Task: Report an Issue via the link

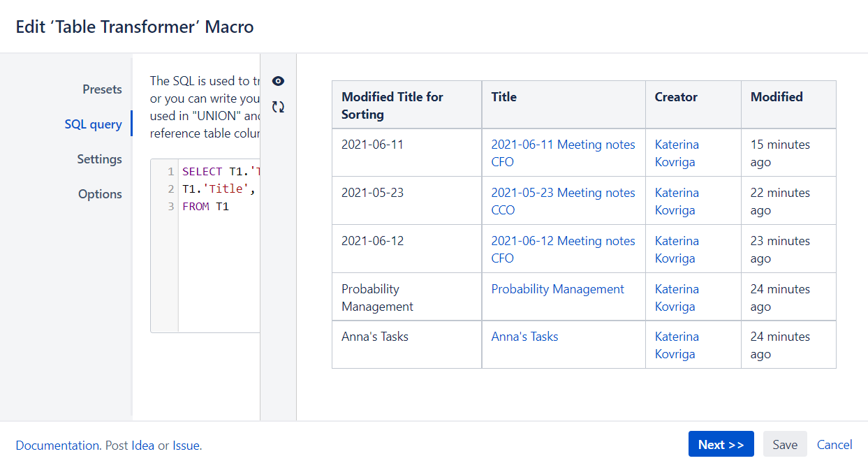Action: pyautogui.click(x=186, y=445)
